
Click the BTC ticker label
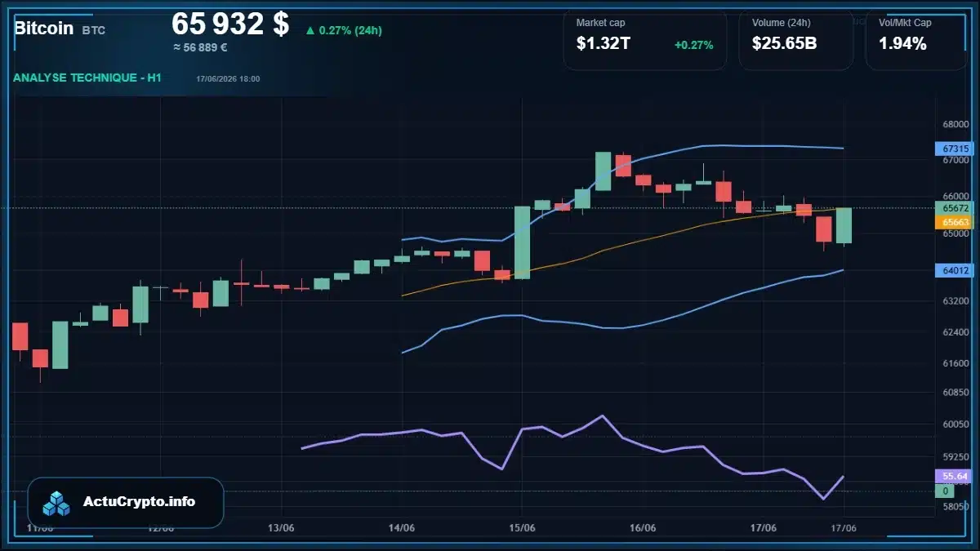pyautogui.click(x=94, y=30)
